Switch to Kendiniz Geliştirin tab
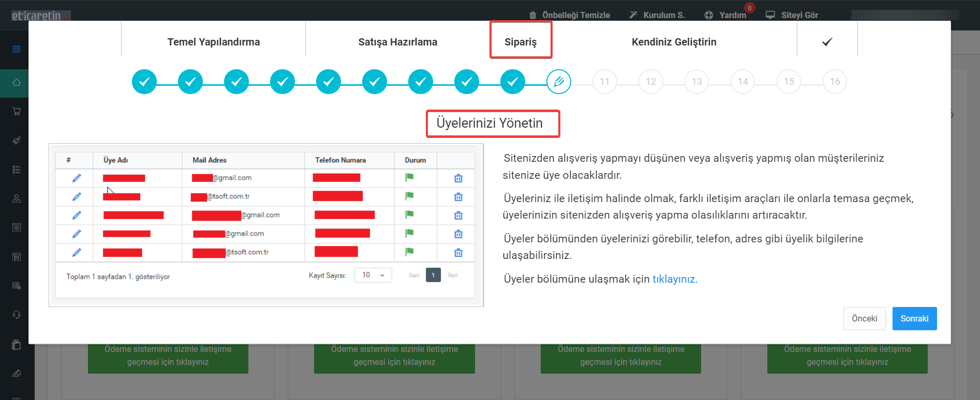 coord(674,42)
